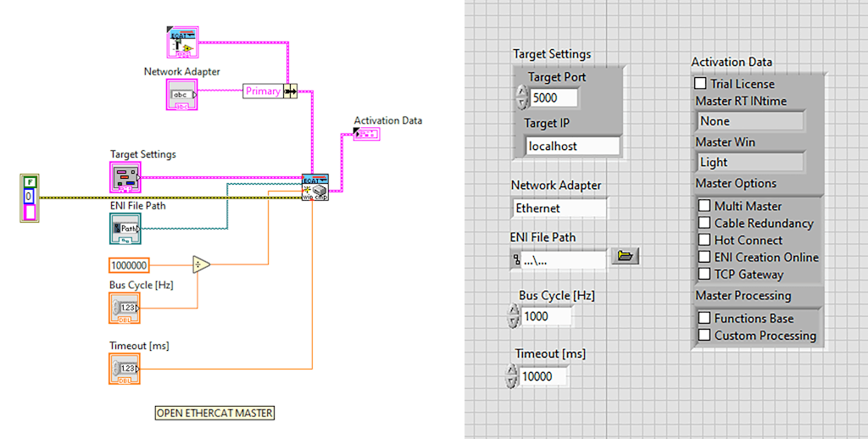
Task: Click the 1000000 numeric constant
Action: click(x=129, y=266)
